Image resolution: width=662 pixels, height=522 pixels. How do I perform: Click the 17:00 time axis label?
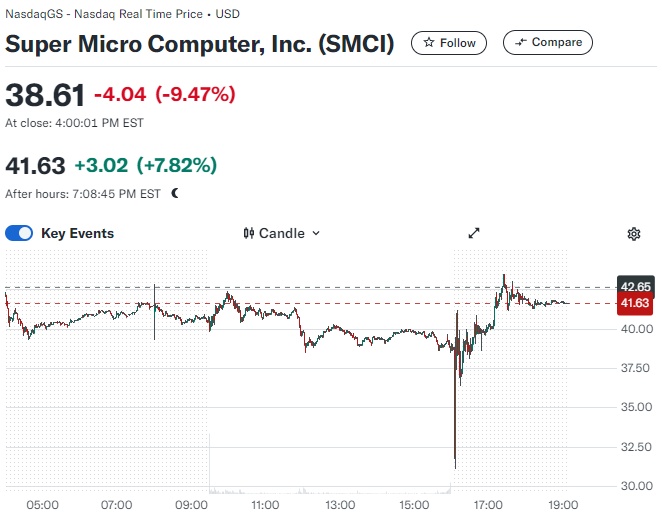click(x=488, y=505)
